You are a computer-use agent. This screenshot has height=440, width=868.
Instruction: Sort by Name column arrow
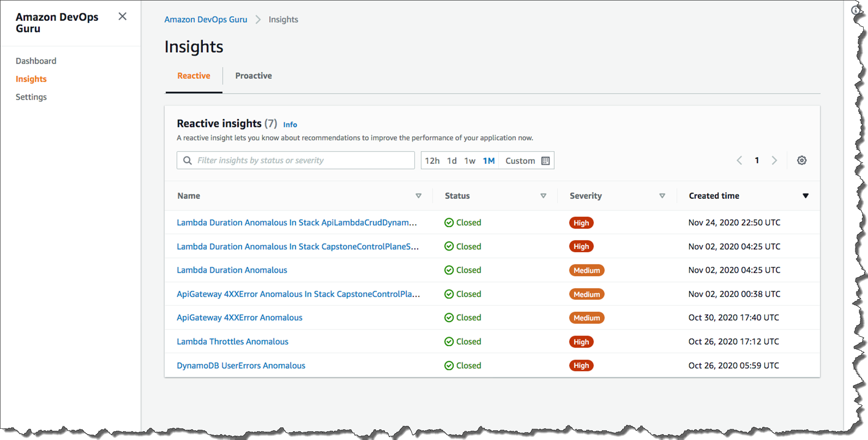pos(418,196)
